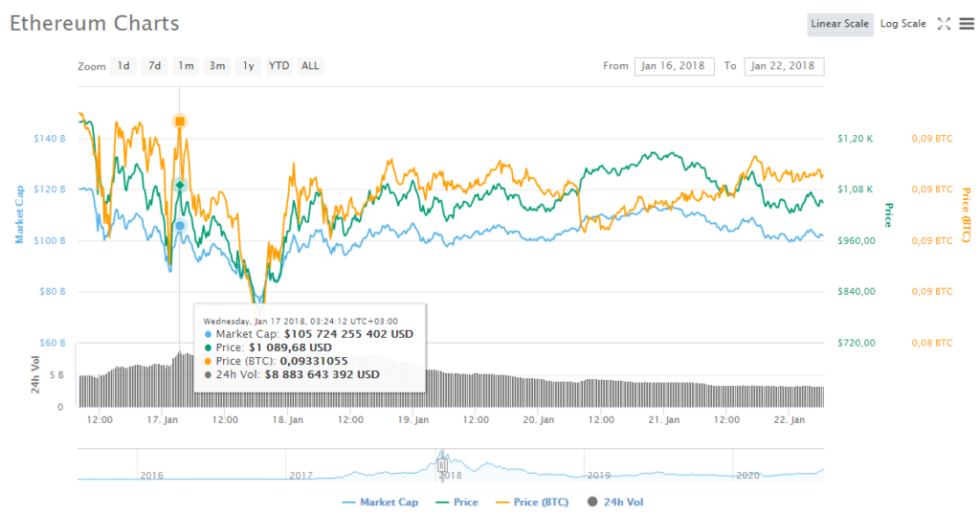The image size is (980, 515).
Task: Click the 5 B volume axis label
Action: 56,375
